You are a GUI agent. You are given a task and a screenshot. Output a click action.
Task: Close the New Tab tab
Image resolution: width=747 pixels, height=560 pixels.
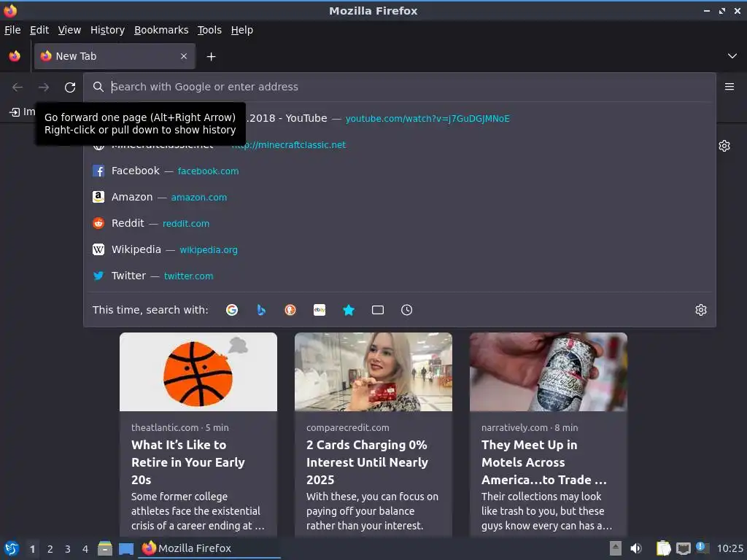pos(184,56)
